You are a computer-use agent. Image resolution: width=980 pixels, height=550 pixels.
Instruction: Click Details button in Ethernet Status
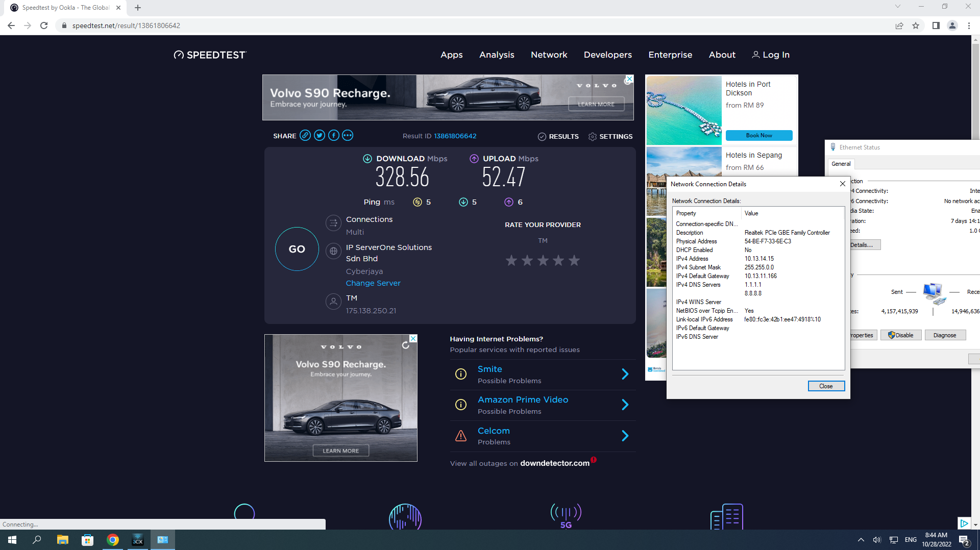(x=865, y=245)
